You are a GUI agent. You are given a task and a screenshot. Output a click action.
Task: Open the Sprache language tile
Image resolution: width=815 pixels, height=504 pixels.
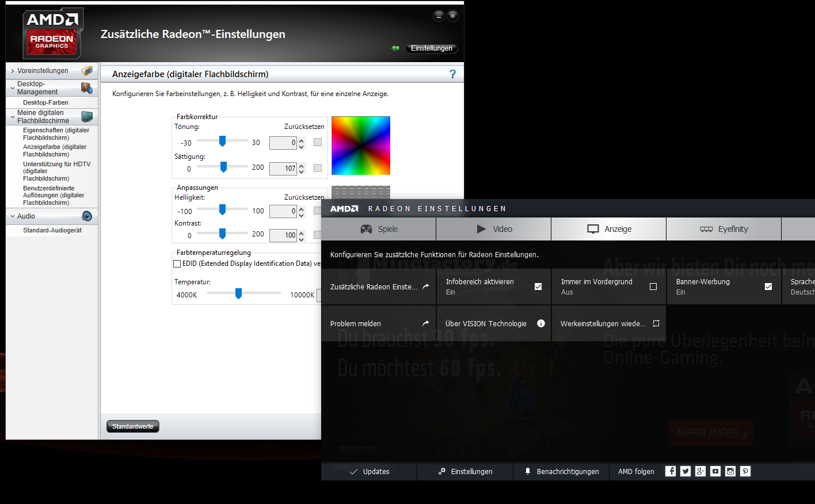799,287
